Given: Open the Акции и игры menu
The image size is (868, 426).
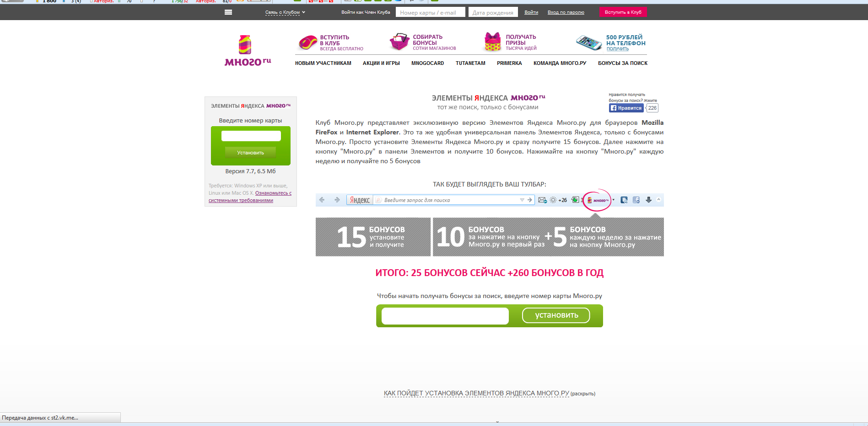Looking at the screenshot, I should coord(381,64).
